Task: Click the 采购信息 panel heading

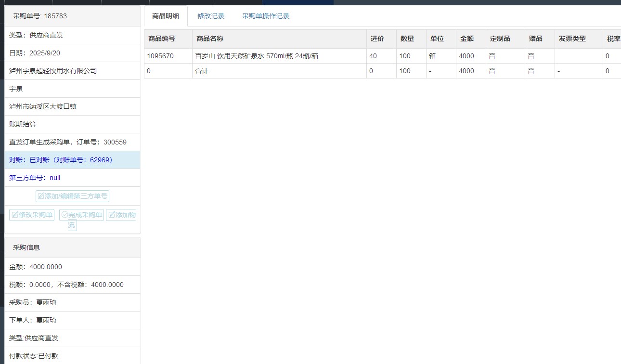Action: [26, 247]
